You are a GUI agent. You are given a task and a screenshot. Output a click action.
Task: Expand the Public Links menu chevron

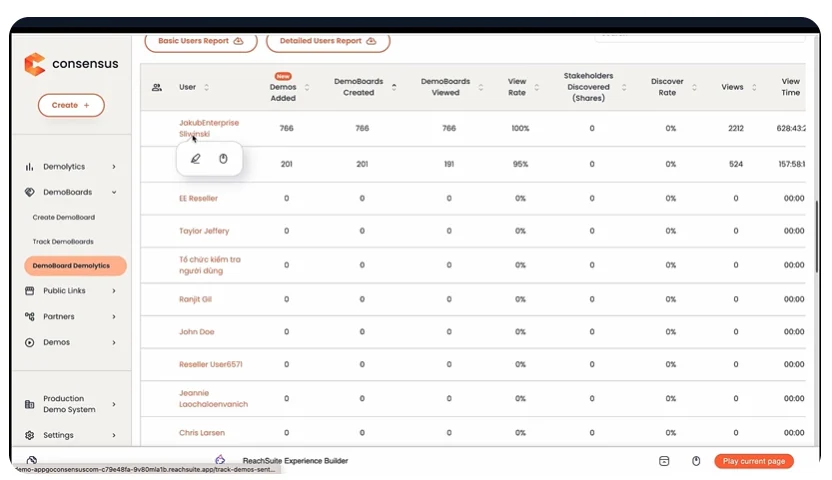point(114,291)
